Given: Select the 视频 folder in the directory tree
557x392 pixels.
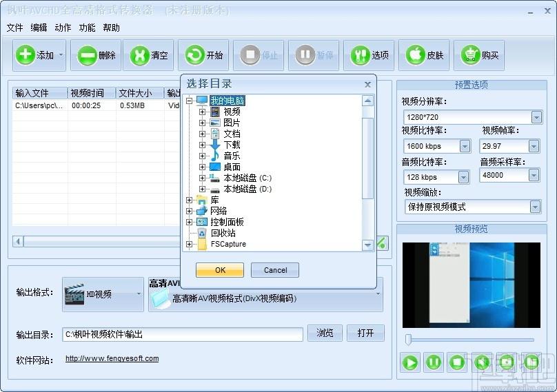Looking at the screenshot, I should point(232,112).
